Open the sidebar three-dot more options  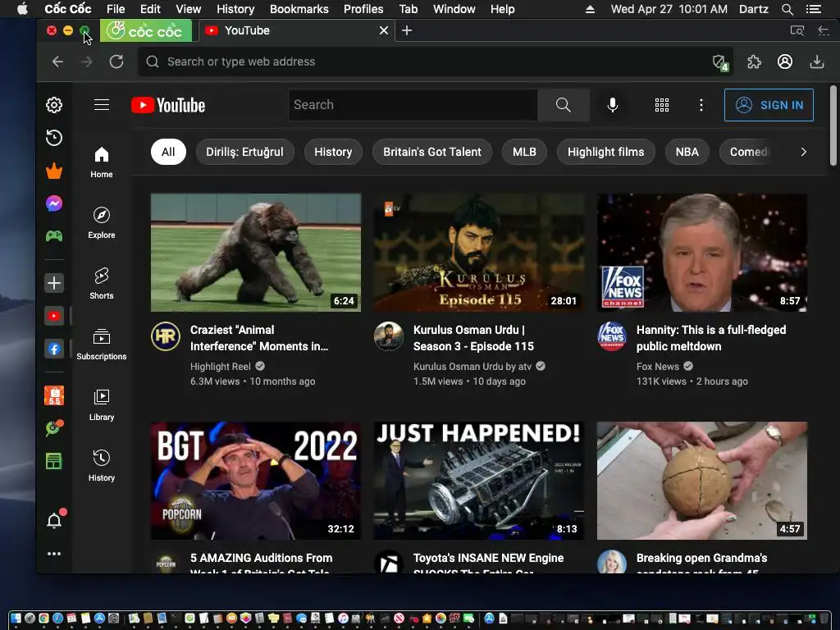[54, 554]
